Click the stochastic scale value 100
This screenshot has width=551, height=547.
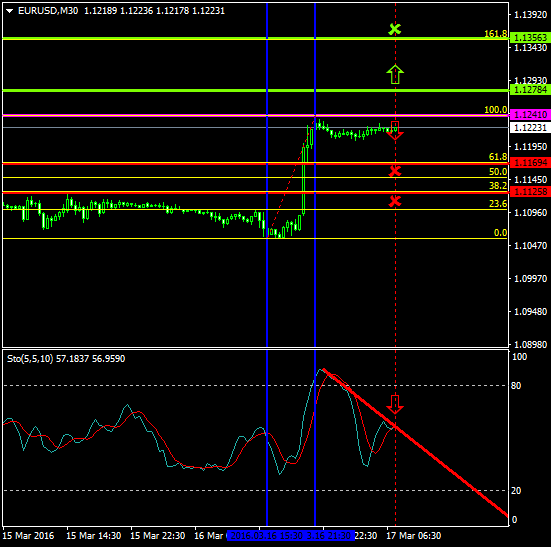coord(519,357)
